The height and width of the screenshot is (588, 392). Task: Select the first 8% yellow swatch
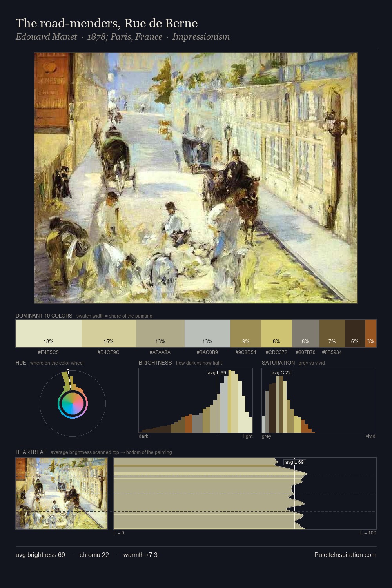(277, 334)
